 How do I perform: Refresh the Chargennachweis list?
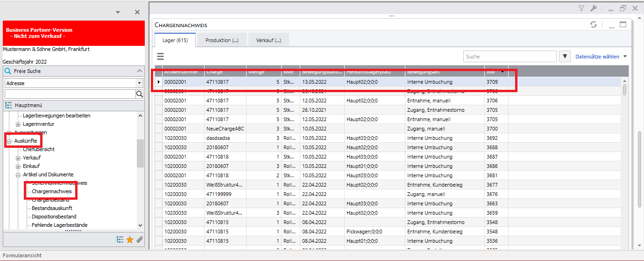(x=593, y=25)
